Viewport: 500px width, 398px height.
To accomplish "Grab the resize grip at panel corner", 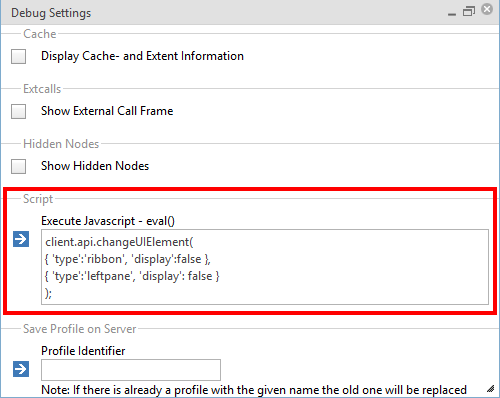I will click(490, 389).
